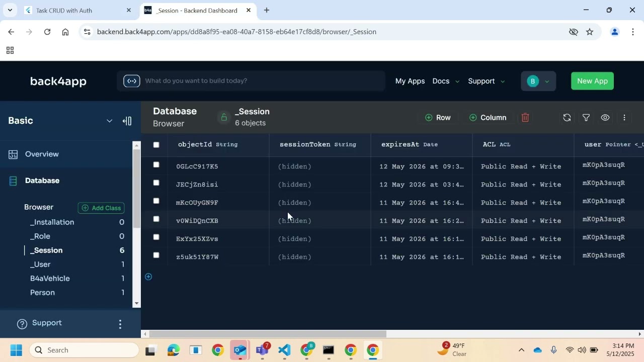Open the account B avatar dropdown

click(538, 81)
